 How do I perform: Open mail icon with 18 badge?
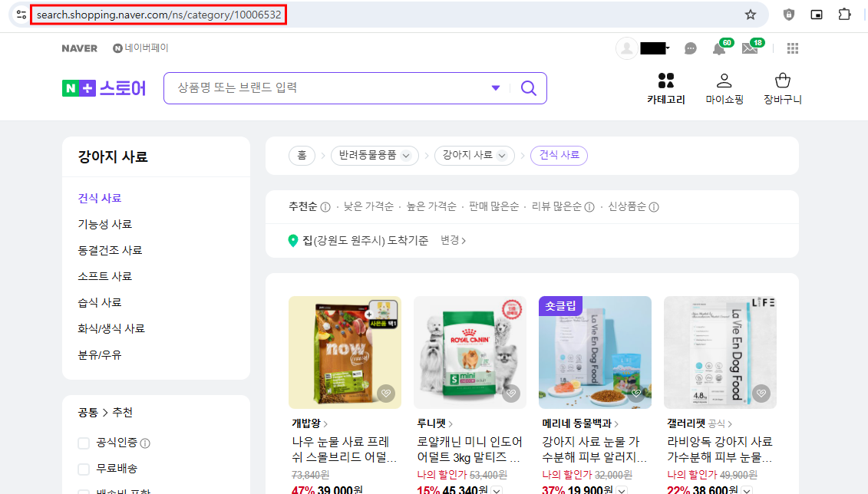(x=750, y=48)
